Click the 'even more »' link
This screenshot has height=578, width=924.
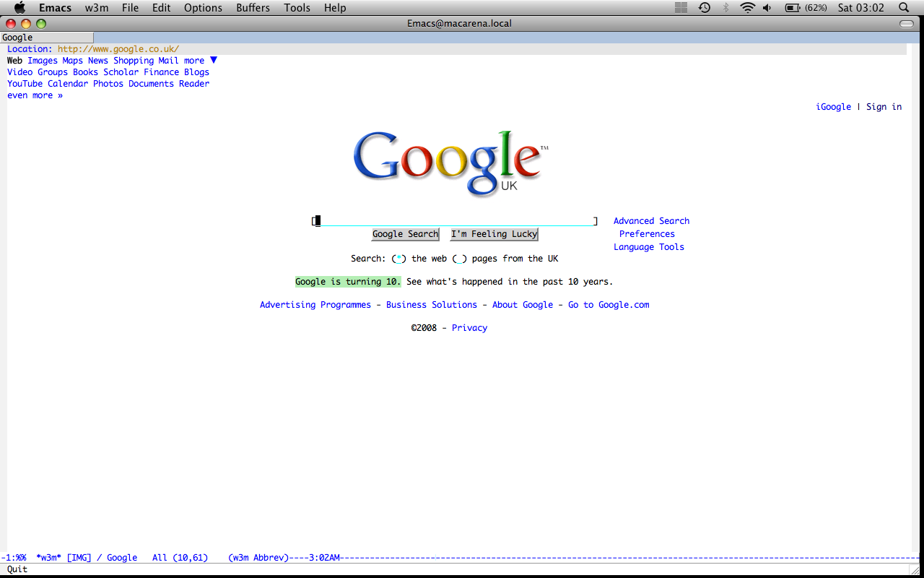pyautogui.click(x=35, y=95)
